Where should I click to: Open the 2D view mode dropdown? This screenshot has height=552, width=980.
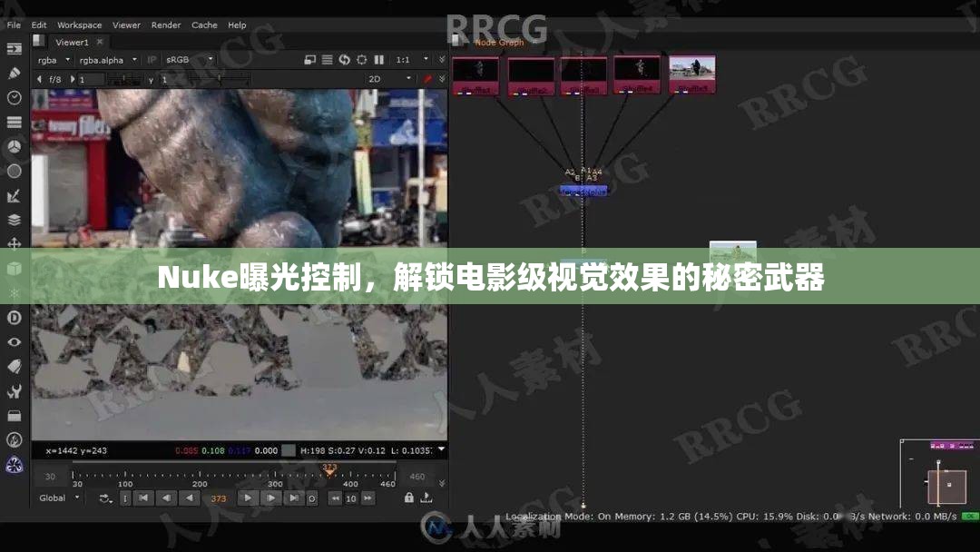tap(389, 79)
